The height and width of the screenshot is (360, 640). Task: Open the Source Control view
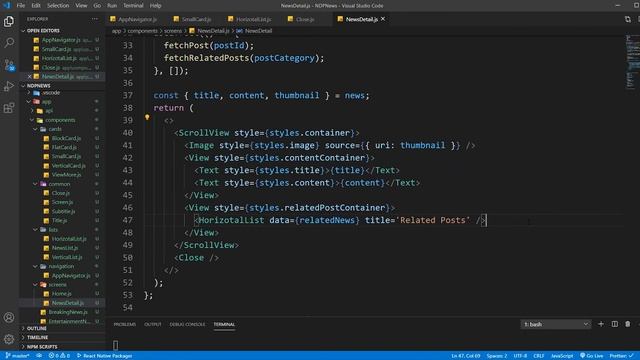pyautogui.click(x=9, y=64)
